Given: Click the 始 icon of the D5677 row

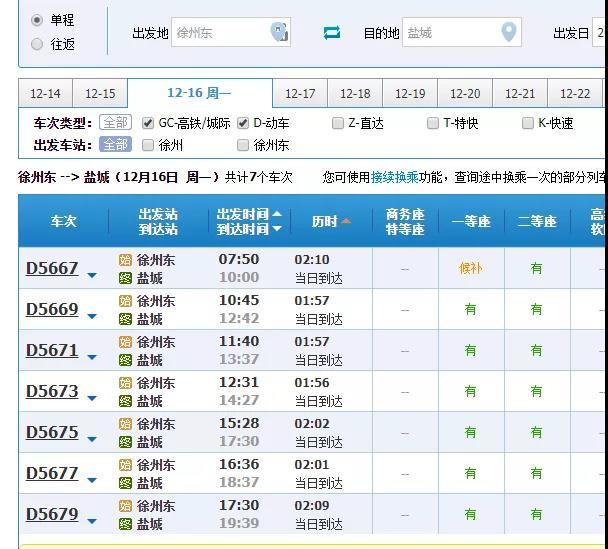Looking at the screenshot, I should pyautogui.click(x=125, y=465).
